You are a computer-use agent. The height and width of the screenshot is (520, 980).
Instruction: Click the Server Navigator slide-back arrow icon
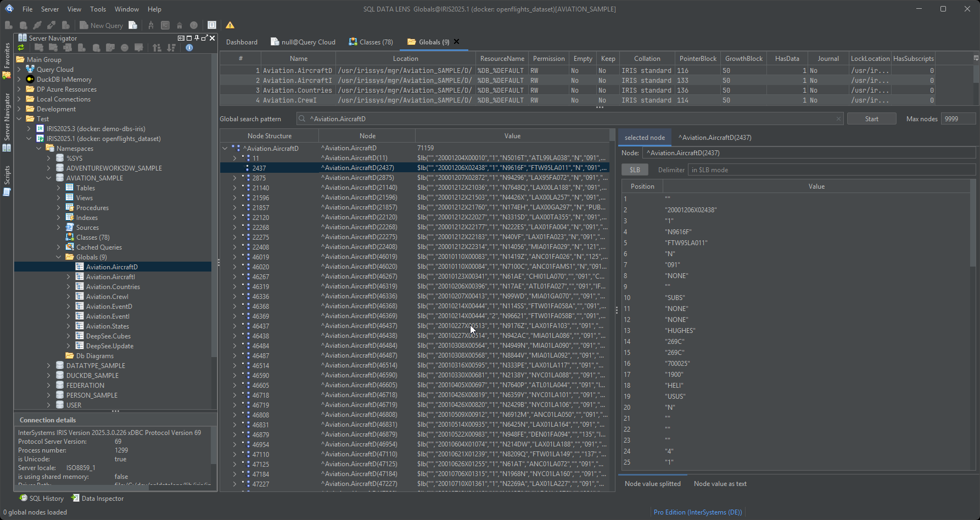click(181, 38)
